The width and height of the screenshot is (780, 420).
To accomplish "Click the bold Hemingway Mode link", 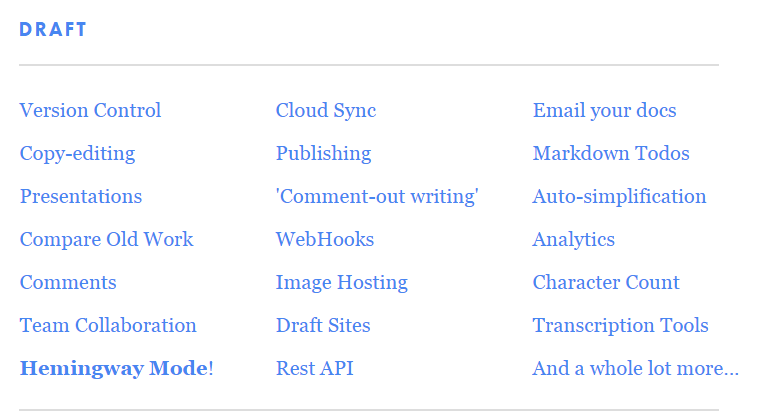I will (113, 369).
